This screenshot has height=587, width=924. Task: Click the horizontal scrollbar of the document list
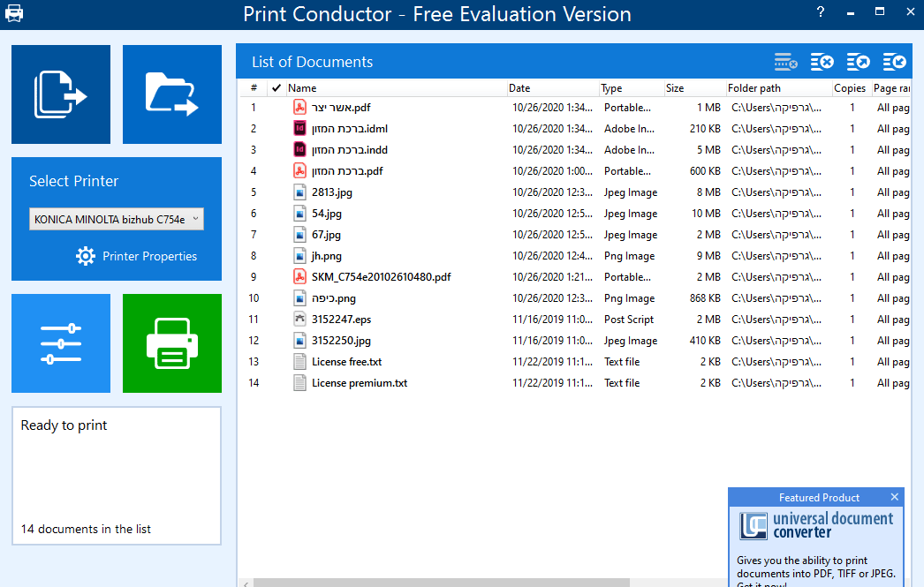[442, 583]
